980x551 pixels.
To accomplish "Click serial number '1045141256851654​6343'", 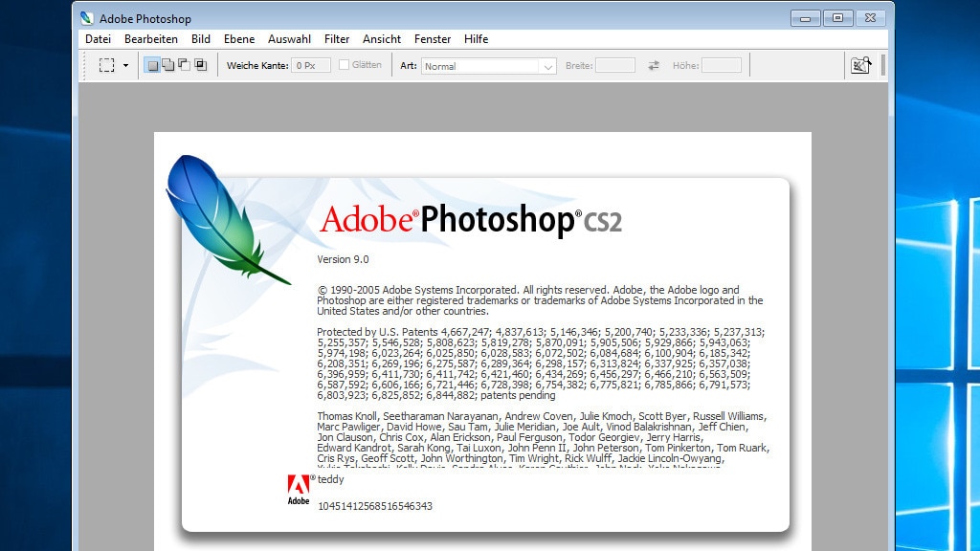I will (375, 506).
